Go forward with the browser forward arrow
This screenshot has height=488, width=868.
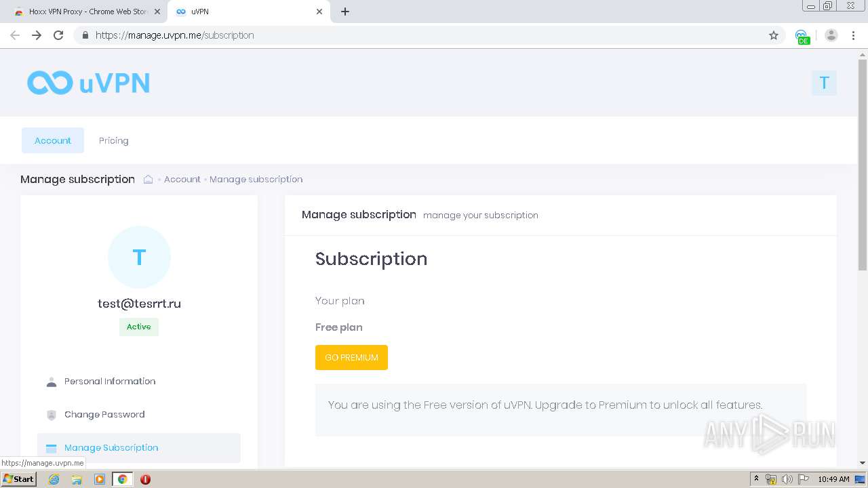click(x=37, y=35)
